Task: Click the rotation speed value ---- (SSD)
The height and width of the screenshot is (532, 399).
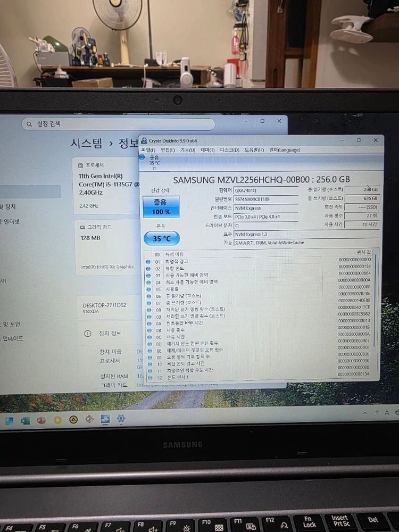Action: [x=362, y=207]
